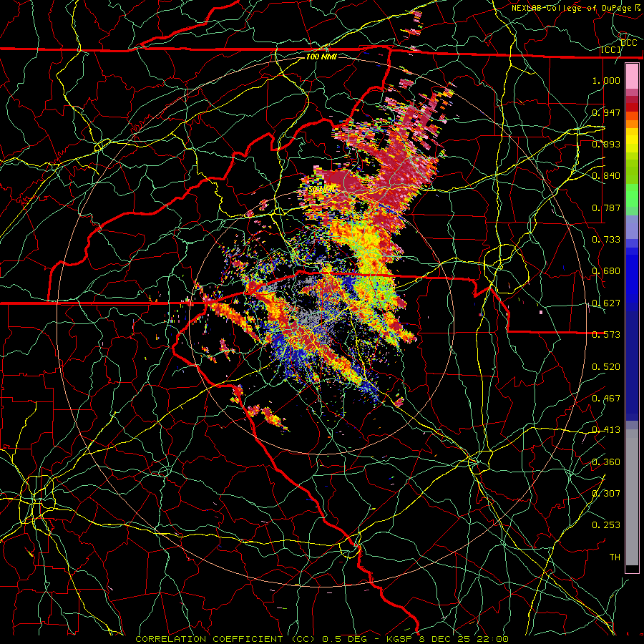Viewport: 644px width, 644px height.
Task: Click the gray segment of the color scale
Action: click(x=632, y=497)
